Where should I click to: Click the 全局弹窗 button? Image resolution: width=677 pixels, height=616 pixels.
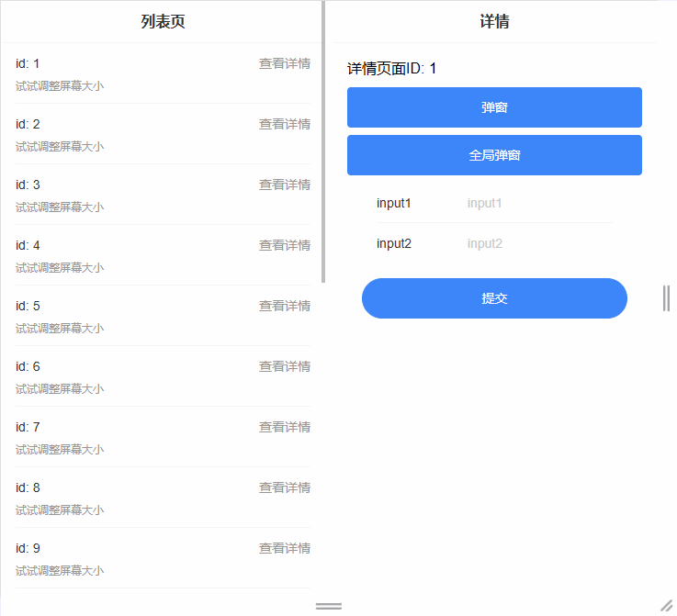494,155
